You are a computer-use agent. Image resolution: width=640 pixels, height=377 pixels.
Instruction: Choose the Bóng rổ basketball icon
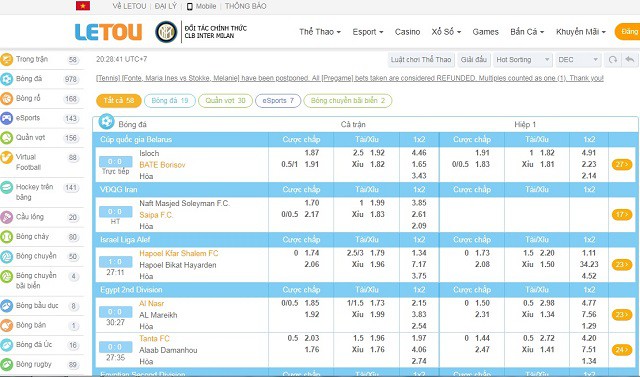[7, 98]
